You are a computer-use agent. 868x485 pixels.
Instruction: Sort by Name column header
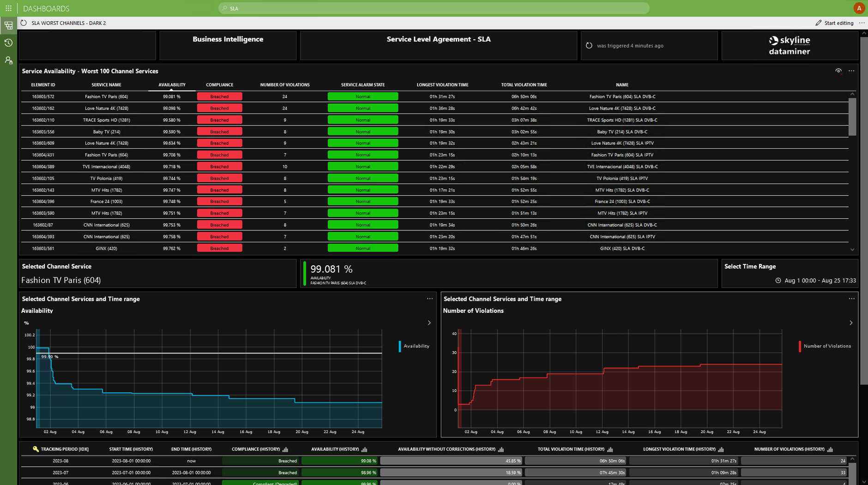tap(622, 85)
